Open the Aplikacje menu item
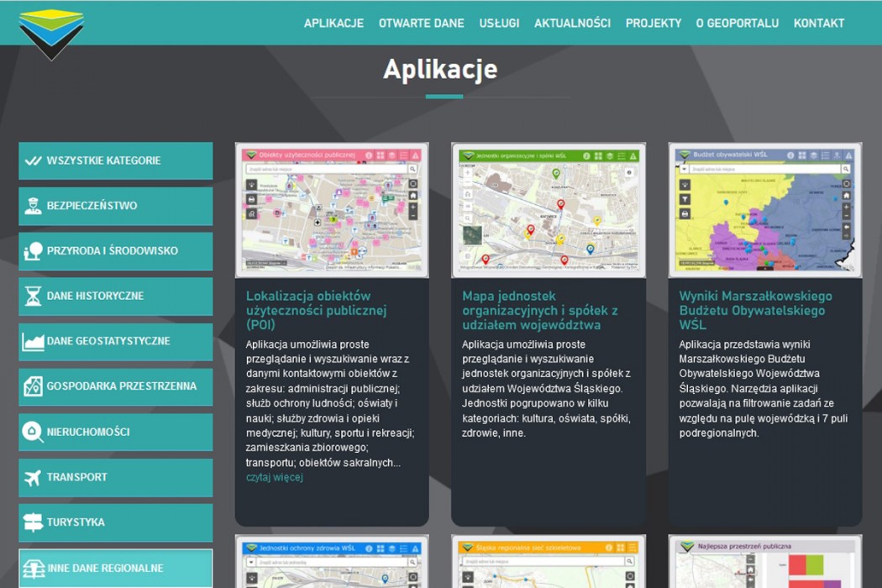Viewport: 882px width, 588px height. point(333,24)
